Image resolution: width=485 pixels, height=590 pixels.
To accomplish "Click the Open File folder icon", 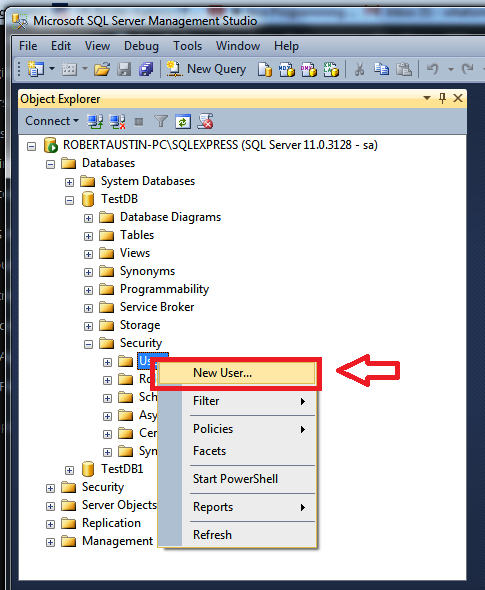I will [102, 69].
